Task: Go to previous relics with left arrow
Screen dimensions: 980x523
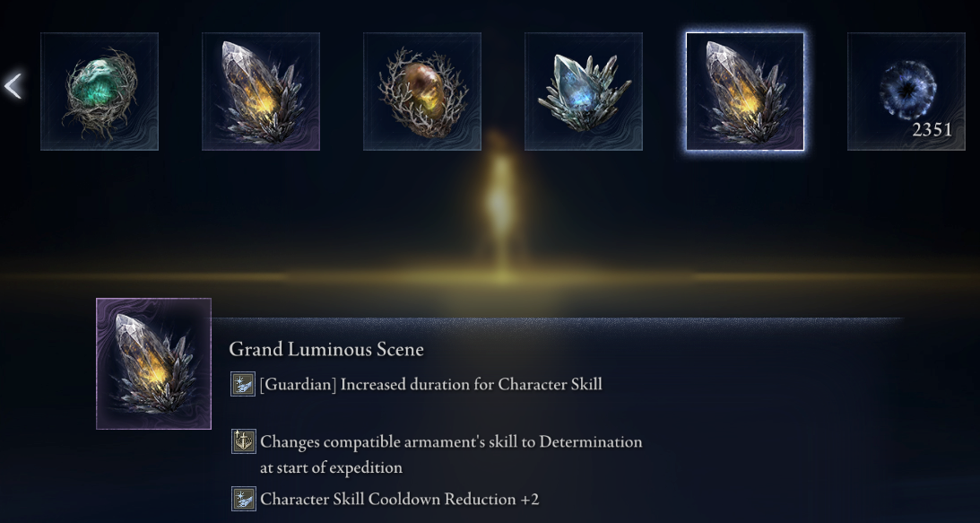Action: pos(13,86)
